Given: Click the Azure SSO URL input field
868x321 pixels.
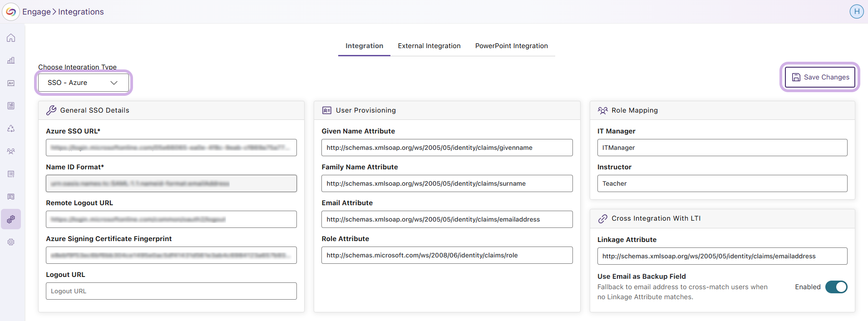Looking at the screenshot, I should 171,148.
